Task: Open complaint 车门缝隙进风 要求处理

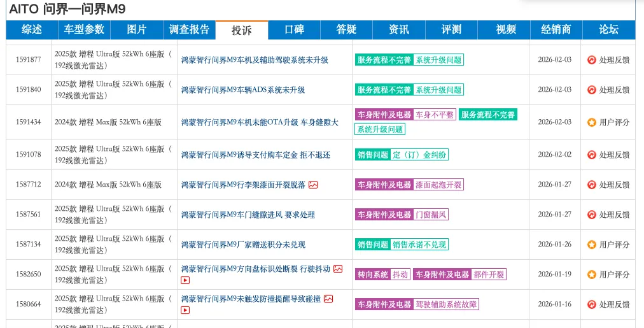Action: click(248, 215)
